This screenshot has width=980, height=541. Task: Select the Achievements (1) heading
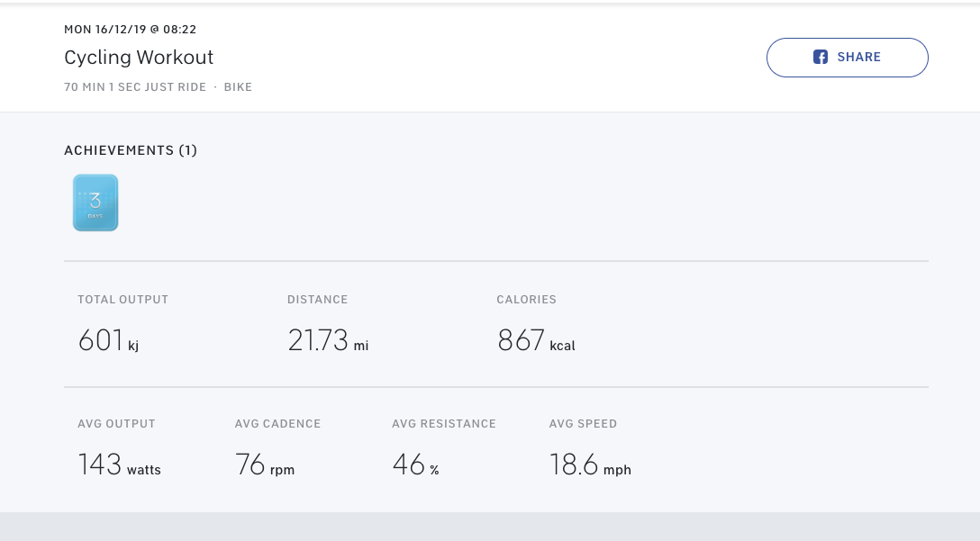point(131,150)
